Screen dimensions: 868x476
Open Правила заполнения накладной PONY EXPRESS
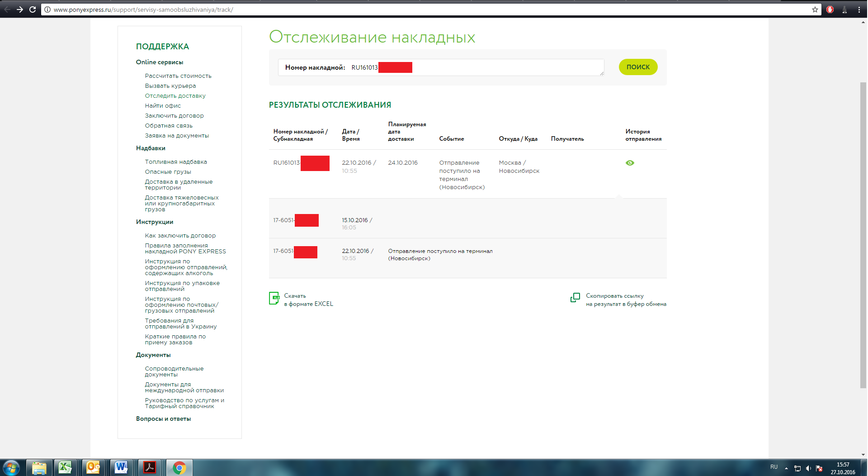(x=185, y=248)
